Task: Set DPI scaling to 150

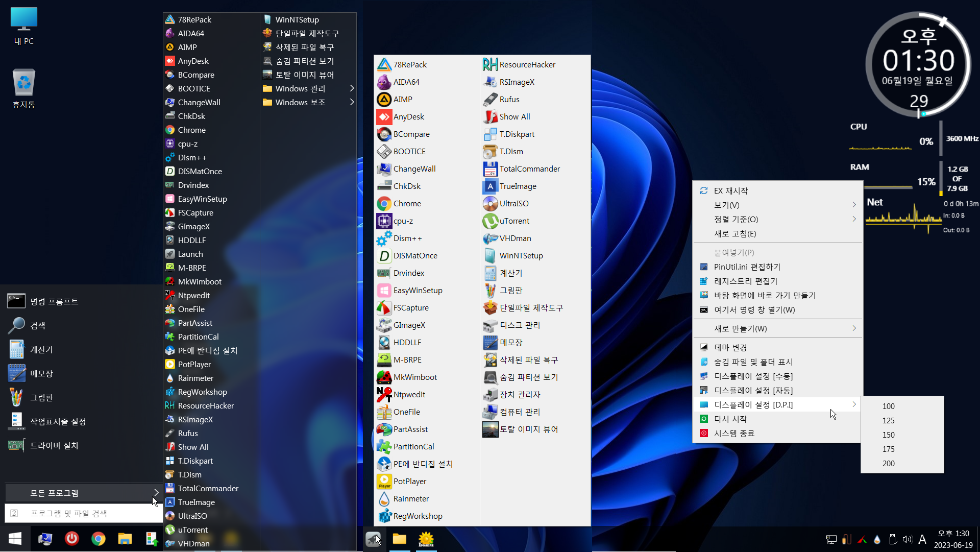Action: click(x=902, y=435)
